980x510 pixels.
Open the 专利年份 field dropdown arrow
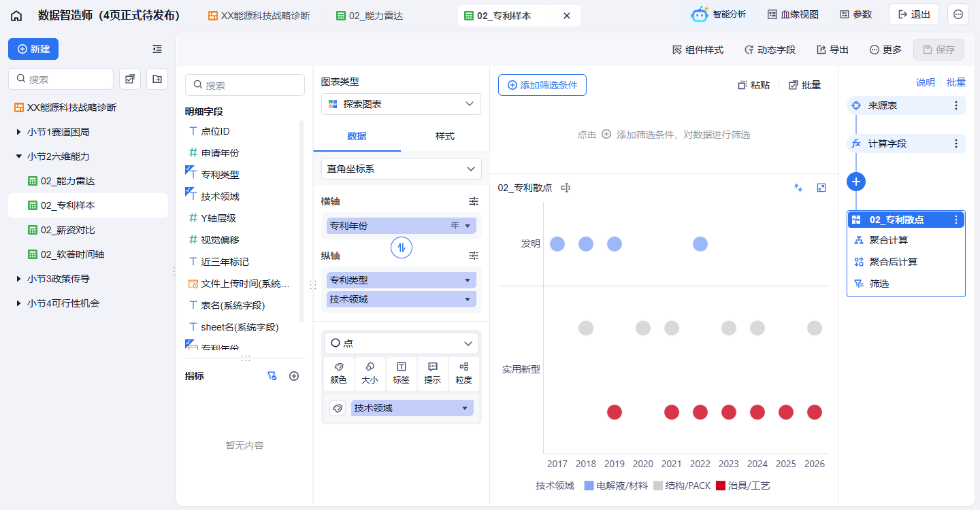point(468,226)
